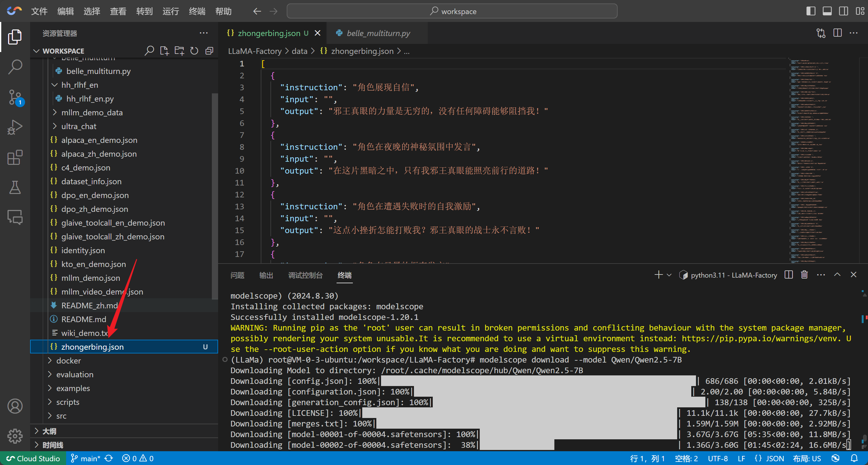868x465 pixels.
Task: Expand the docker folder
Action: pyautogui.click(x=68, y=361)
